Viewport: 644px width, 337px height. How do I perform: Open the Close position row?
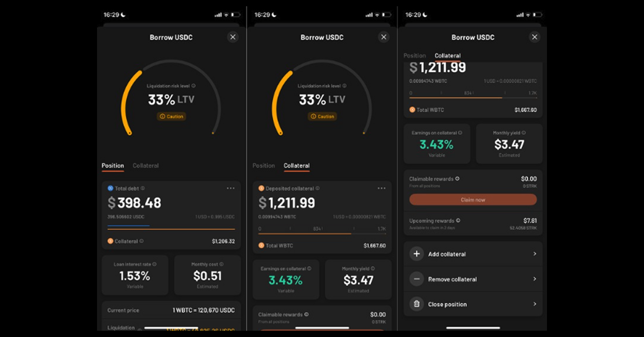pyautogui.click(x=473, y=304)
